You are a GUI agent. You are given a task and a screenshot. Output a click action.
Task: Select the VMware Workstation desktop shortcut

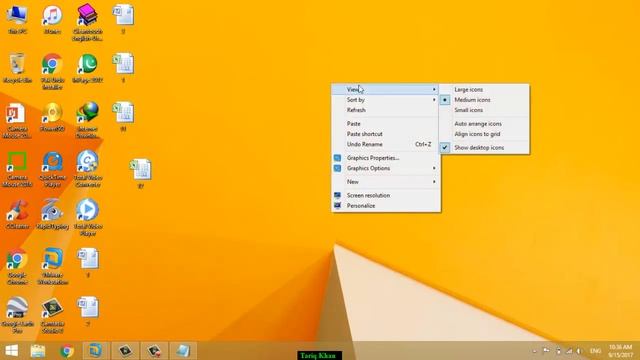point(52,267)
